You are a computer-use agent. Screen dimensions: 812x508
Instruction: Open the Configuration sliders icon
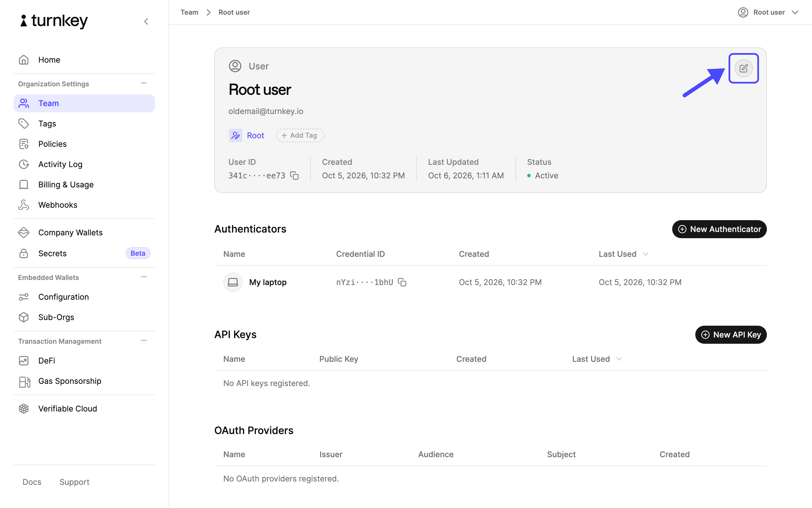[23, 297]
